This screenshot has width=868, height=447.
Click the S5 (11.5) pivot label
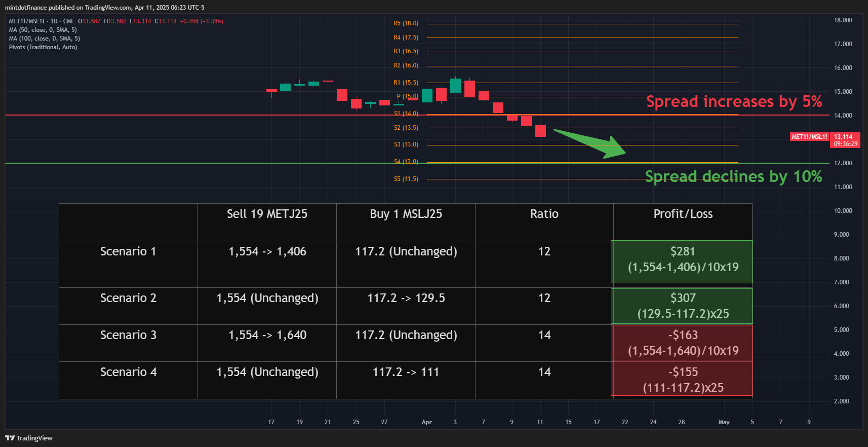(406, 179)
